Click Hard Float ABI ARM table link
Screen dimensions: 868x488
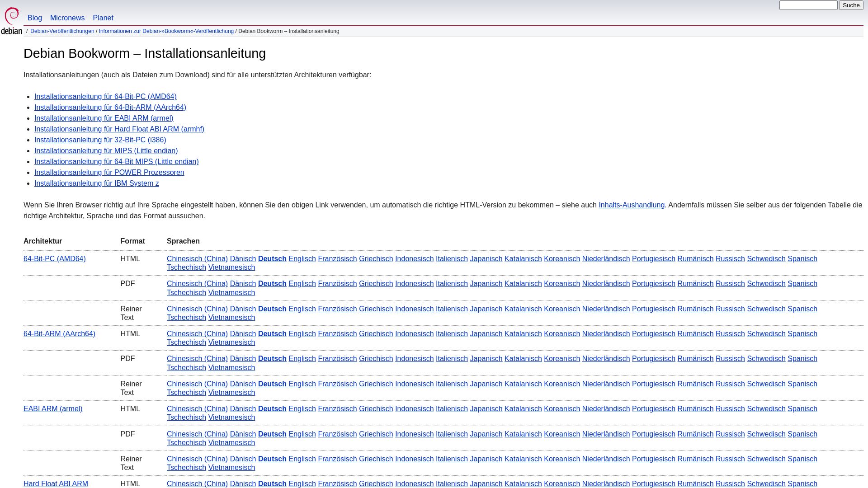[x=56, y=484]
